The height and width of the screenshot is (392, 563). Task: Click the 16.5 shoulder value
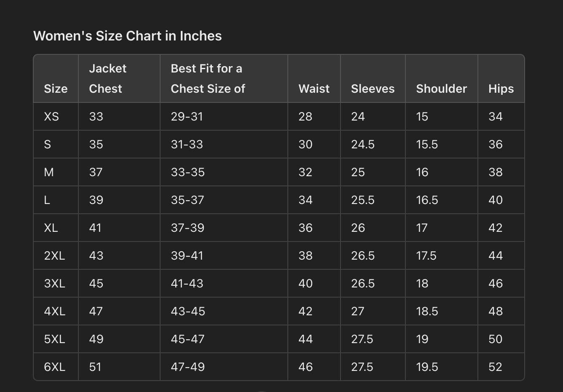tap(427, 200)
